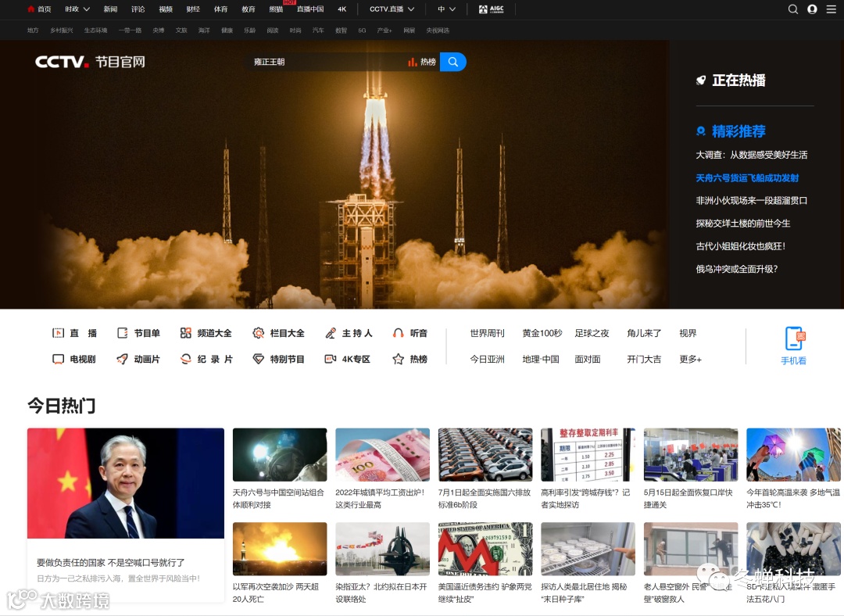
Task: Open the AIGC logo link
Action: click(x=491, y=9)
